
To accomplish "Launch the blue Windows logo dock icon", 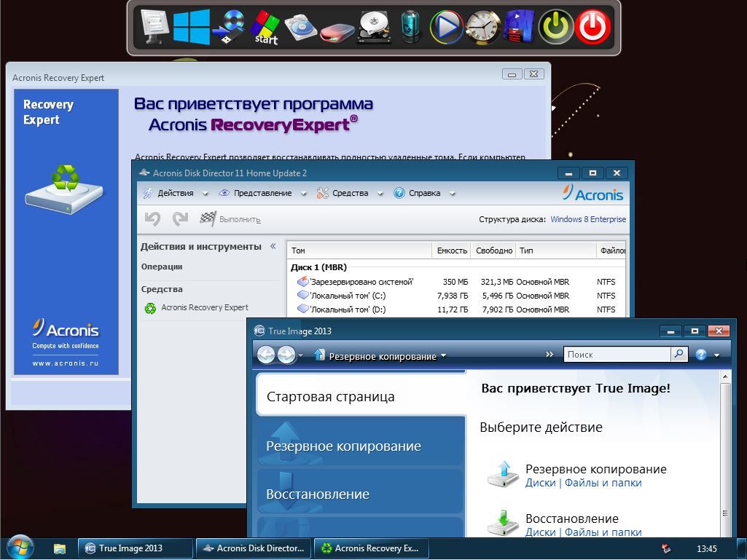I will tap(192, 28).
